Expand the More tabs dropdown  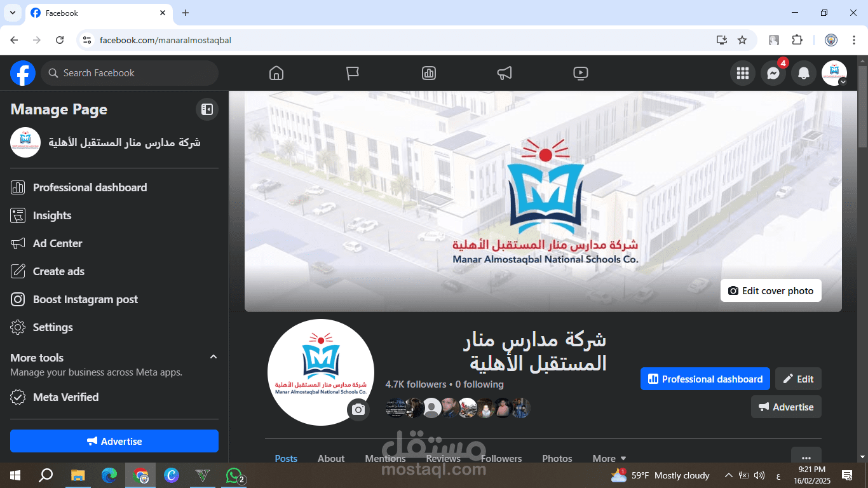[x=609, y=458]
